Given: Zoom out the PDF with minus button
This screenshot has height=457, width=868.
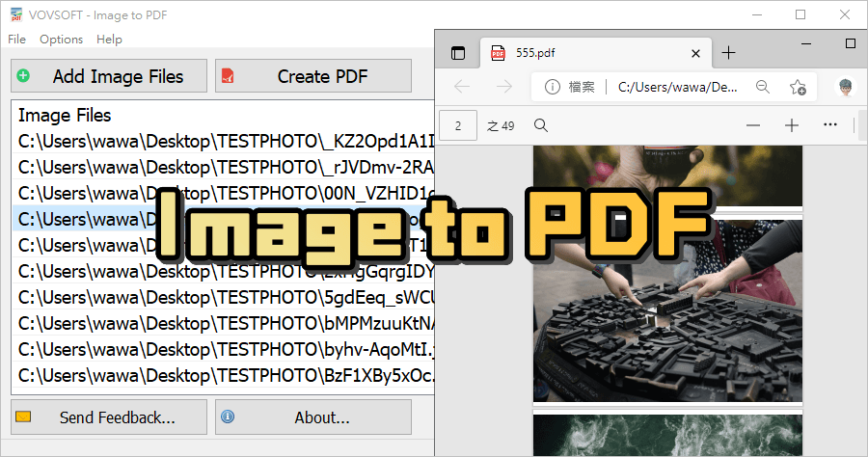Looking at the screenshot, I should tap(753, 125).
